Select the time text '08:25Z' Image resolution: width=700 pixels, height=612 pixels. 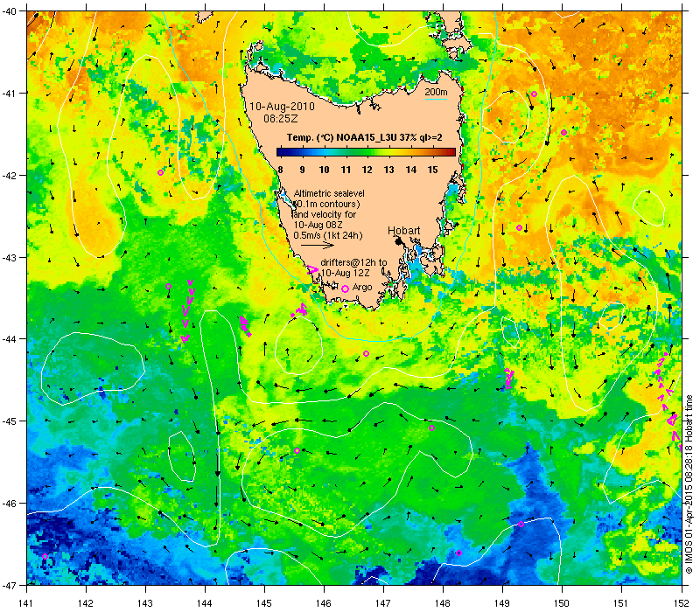point(280,119)
